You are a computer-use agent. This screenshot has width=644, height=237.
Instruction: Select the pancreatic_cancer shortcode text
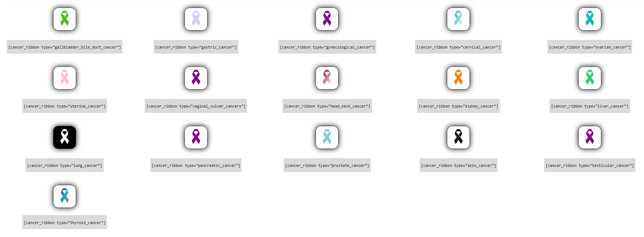coord(196,165)
